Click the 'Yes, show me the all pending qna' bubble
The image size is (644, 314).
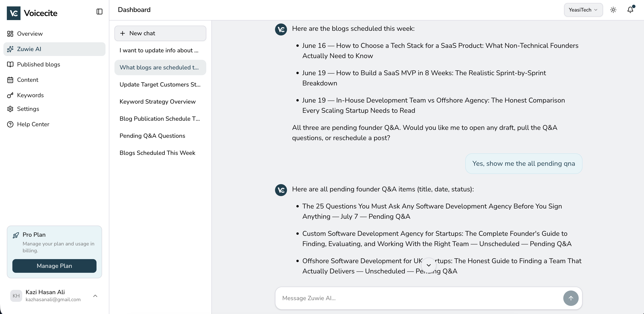click(524, 163)
